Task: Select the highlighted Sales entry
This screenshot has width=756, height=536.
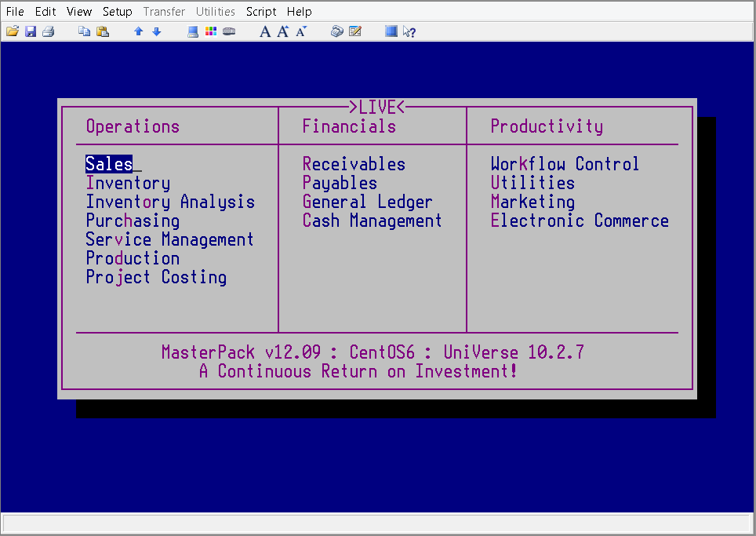Action: point(109,164)
